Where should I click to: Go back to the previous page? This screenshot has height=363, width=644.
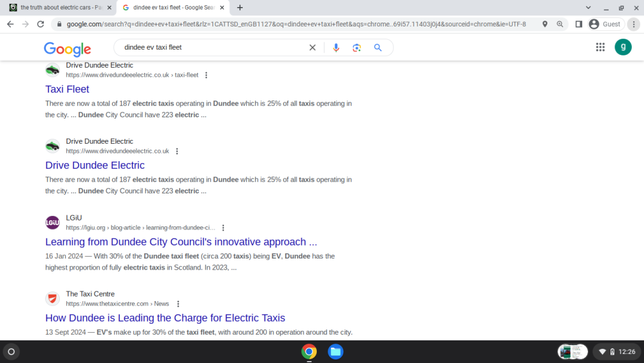tap(10, 25)
